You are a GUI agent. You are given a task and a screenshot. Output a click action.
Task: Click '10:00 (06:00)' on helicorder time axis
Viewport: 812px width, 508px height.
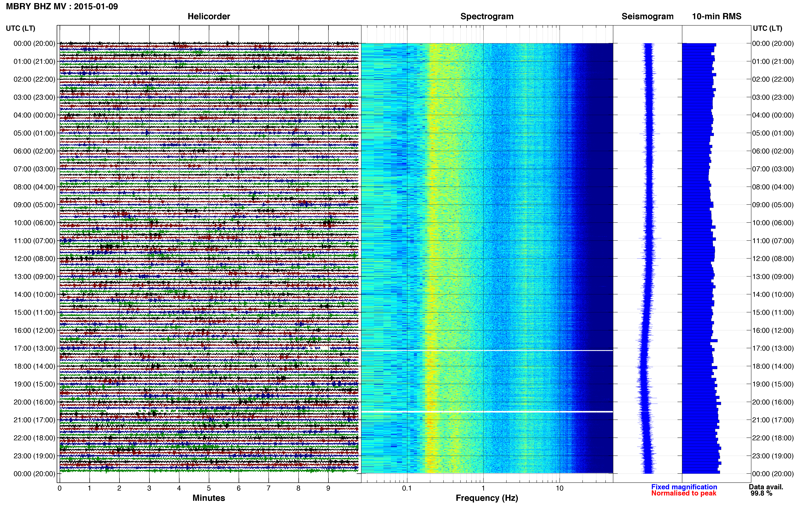tap(34, 223)
